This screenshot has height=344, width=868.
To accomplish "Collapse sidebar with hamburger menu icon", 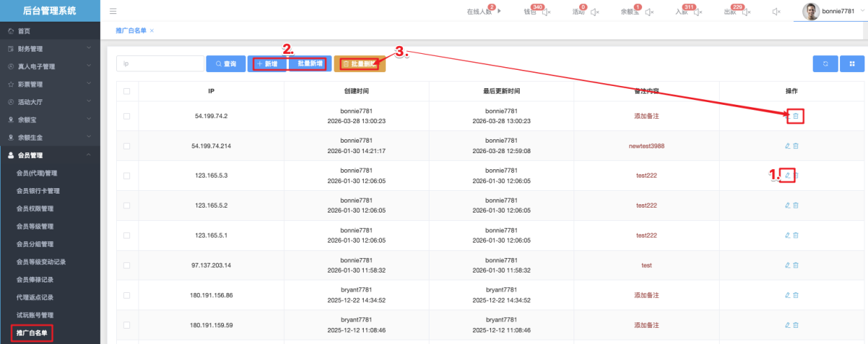I will pos(113,11).
